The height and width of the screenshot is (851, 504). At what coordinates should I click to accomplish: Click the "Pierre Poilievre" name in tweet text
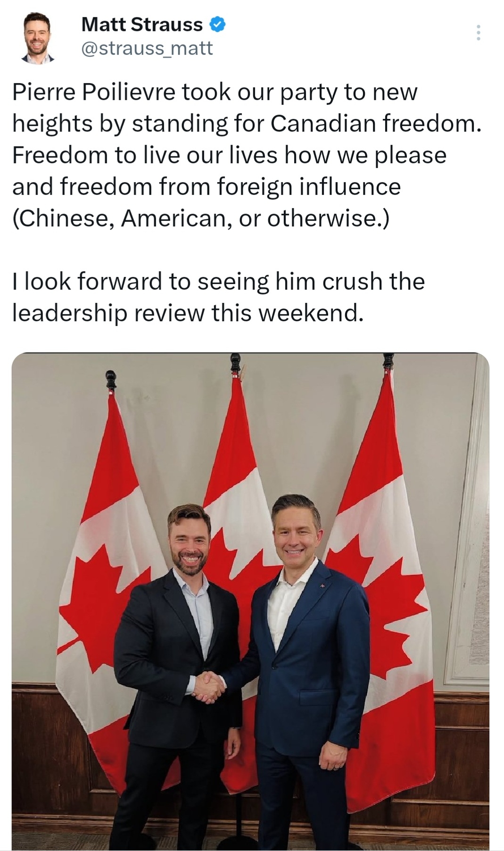pyautogui.click(x=94, y=92)
